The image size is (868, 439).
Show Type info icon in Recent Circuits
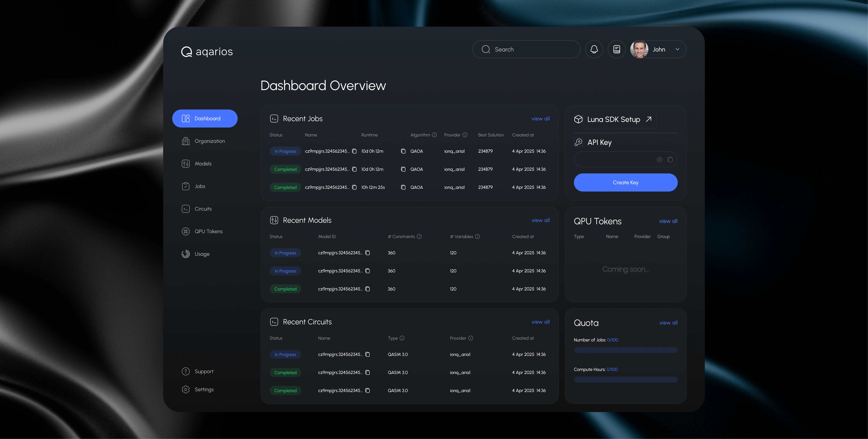click(x=402, y=338)
